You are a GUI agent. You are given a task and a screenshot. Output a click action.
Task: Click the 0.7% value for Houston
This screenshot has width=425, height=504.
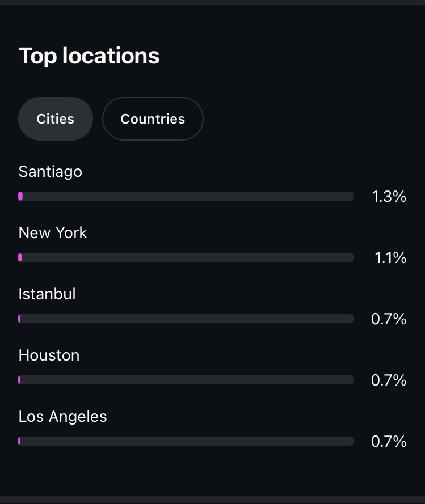(388, 380)
